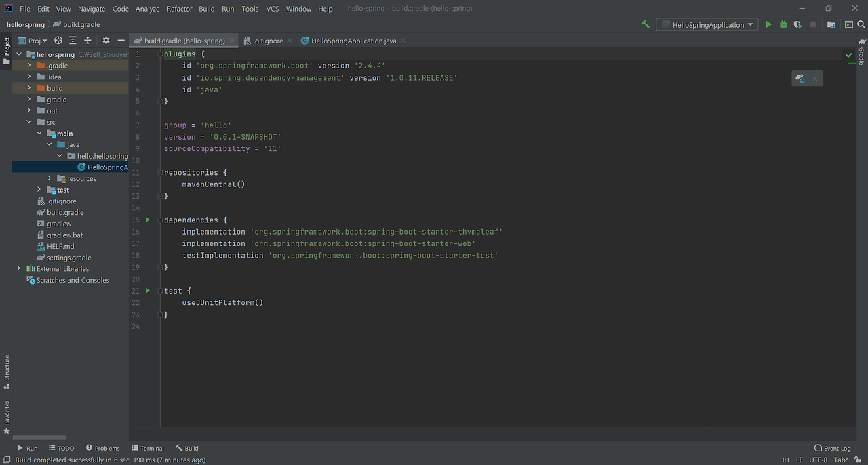Hide the Project tool window with the minimize icon

pos(121,41)
